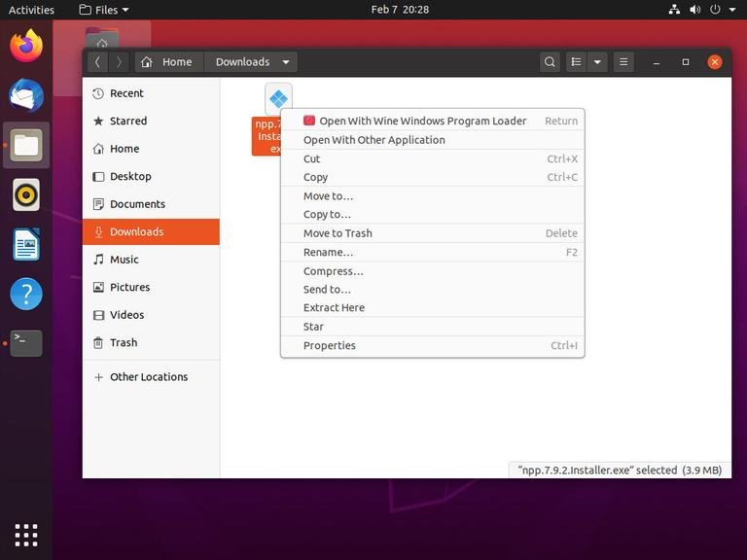Expand the Downloads path bar dropdown arrow
747x560 pixels.
click(286, 62)
